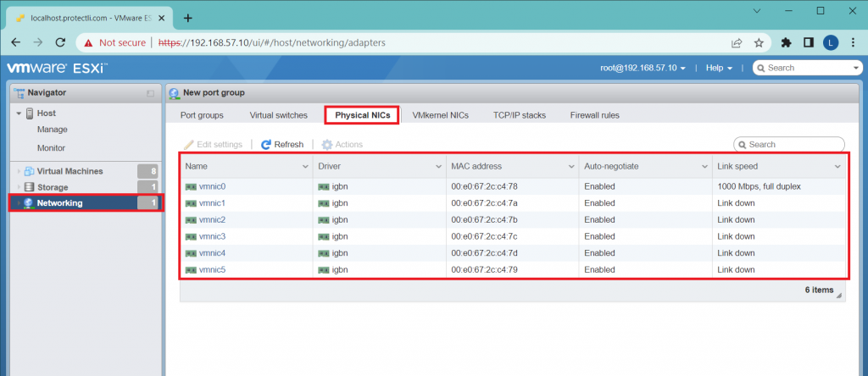868x376 pixels.
Task: Open the Driver column dropdown arrow
Action: (x=438, y=167)
